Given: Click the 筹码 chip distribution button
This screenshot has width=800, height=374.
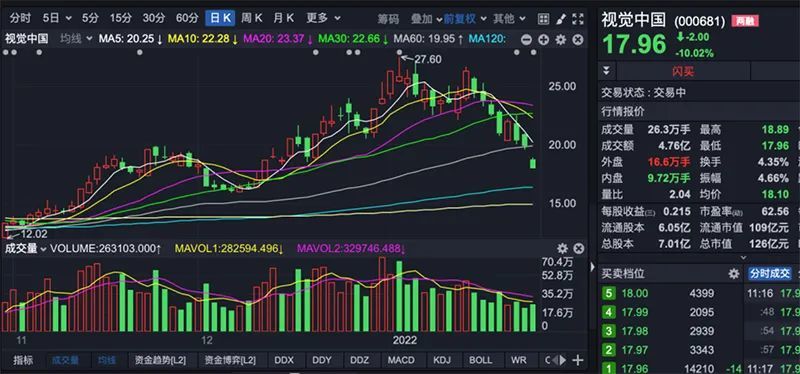Looking at the screenshot, I should (388, 19).
